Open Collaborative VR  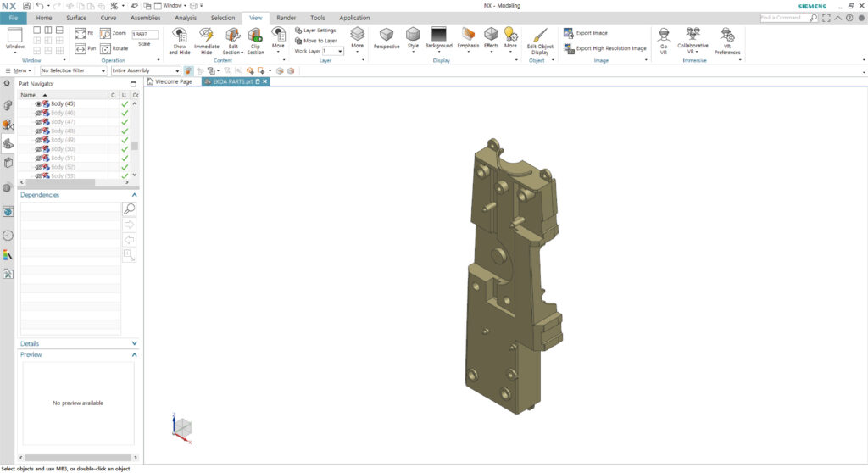(x=693, y=41)
